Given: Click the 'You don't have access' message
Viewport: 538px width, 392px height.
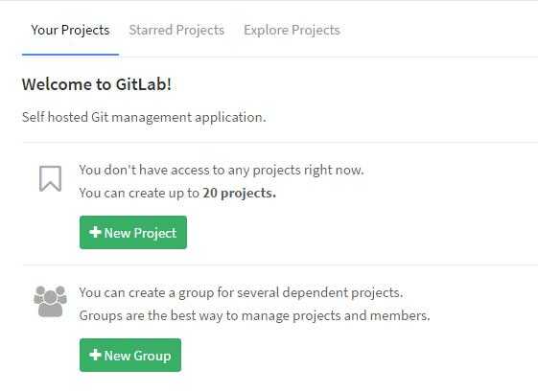Looking at the screenshot, I should pos(222,170).
